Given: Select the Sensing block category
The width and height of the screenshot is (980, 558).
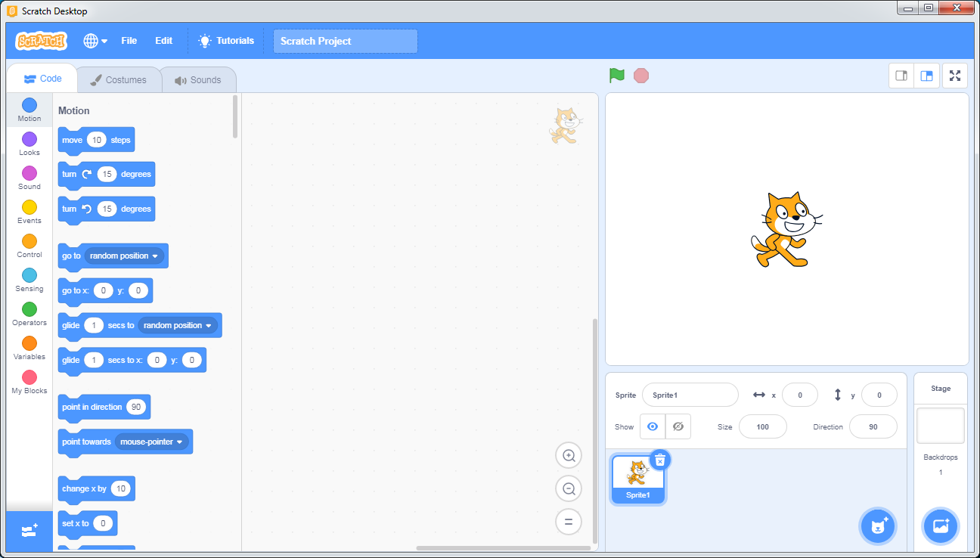Looking at the screenshot, I should [29, 281].
